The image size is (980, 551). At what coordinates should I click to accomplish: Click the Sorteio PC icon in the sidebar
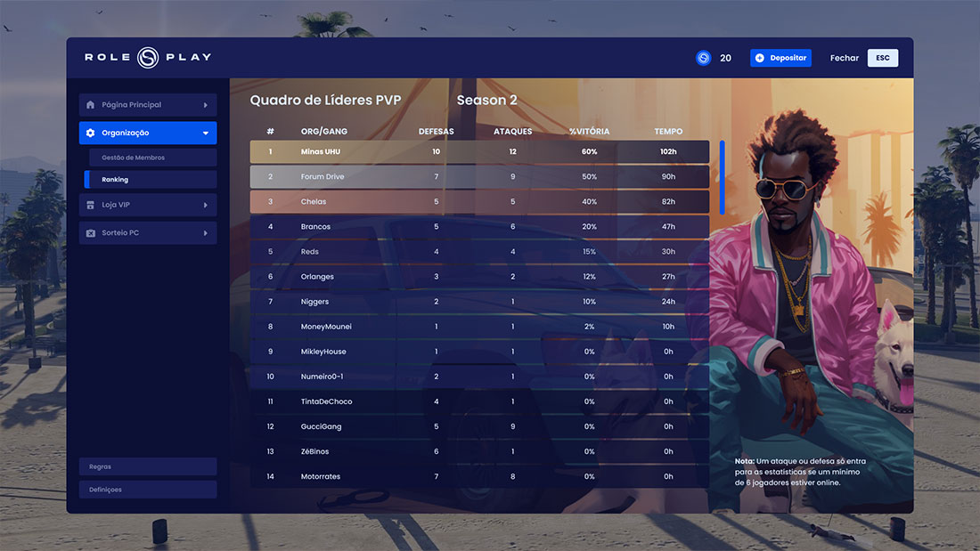[x=90, y=233]
